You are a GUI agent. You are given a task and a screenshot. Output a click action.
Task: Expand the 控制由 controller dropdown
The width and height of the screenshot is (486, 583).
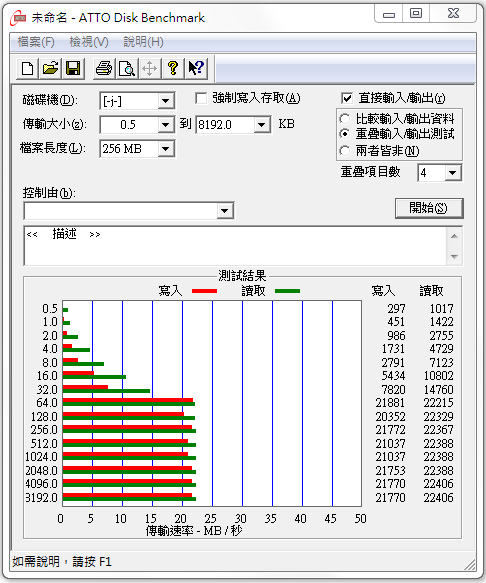click(224, 211)
